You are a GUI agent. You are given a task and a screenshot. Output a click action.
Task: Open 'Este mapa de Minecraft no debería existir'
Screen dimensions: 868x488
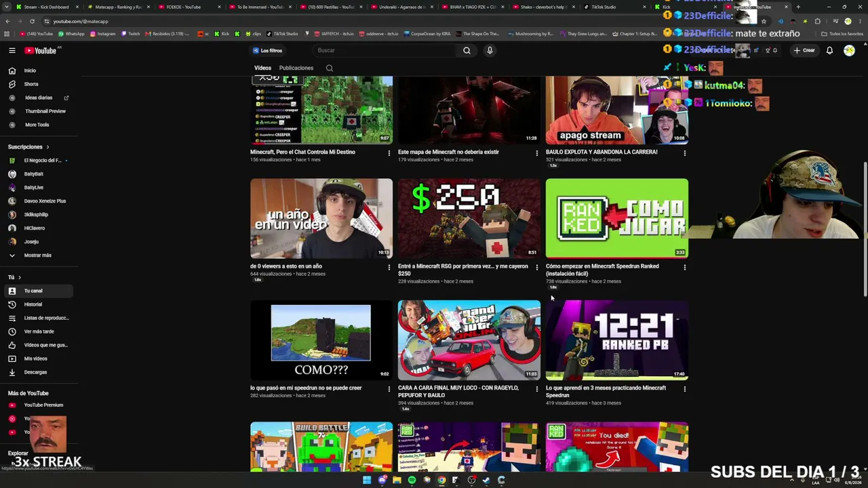tap(448, 152)
